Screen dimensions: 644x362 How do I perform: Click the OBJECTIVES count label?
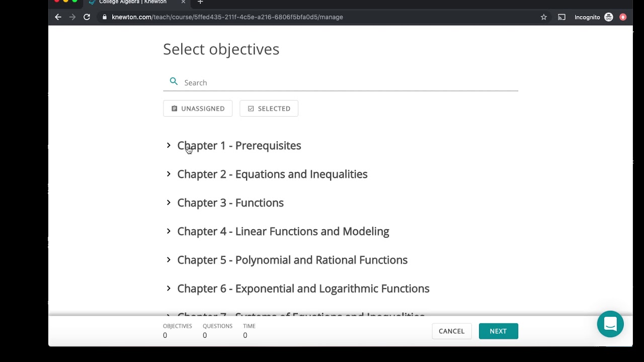pyautogui.click(x=177, y=326)
